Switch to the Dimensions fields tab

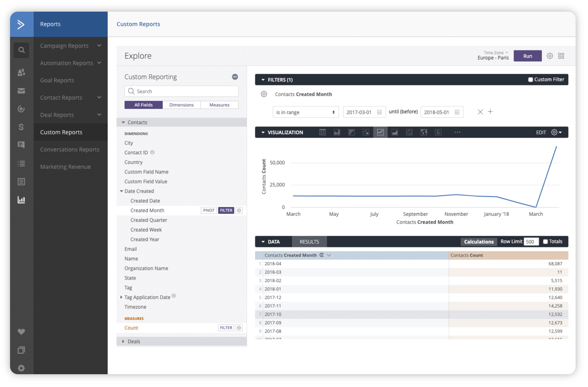tap(181, 105)
